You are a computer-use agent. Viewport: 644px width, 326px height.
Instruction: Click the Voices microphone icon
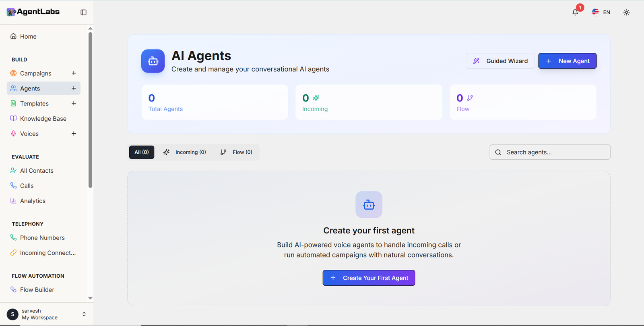[x=13, y=134]
